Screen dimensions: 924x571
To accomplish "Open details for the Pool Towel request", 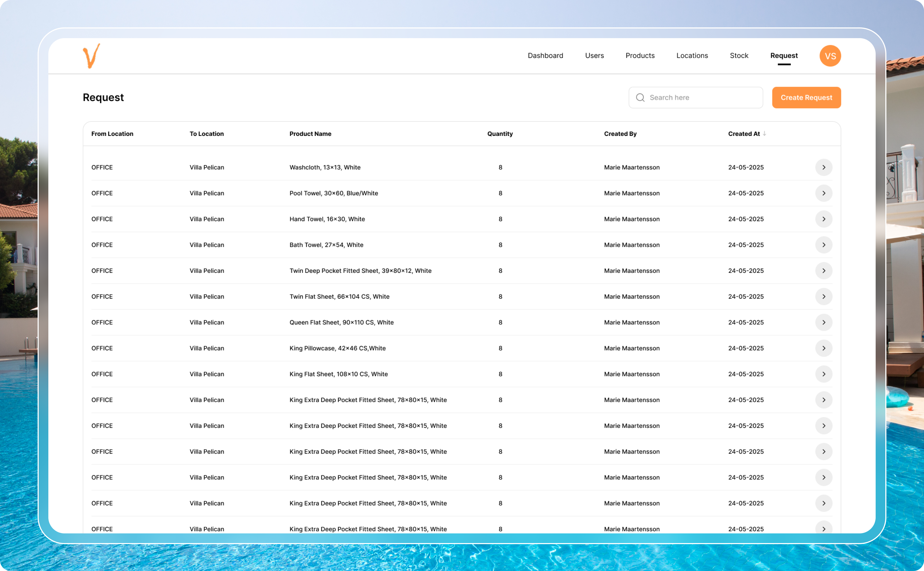I will [824, 193].
